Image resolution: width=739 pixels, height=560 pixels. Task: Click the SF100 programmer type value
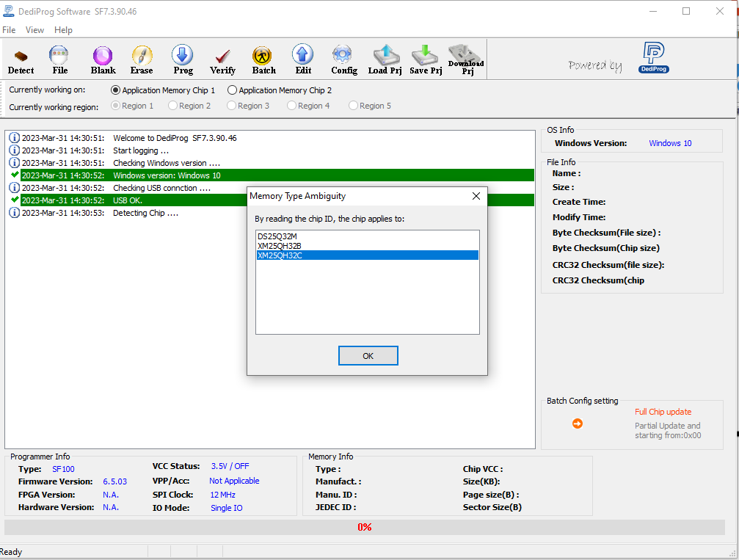pos(63,469)
